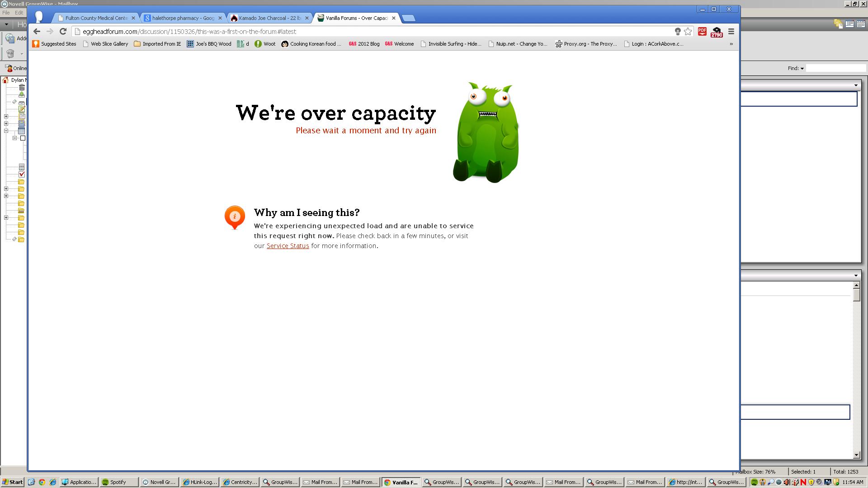Collapse the Calendar tree node
Image resolution: width=868 pixels, height=488 pixels.
point(6,131)
